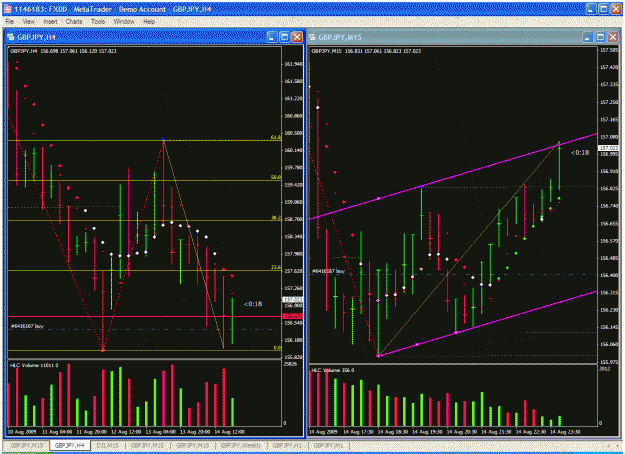The height and width of the screenshot is (454, 625).
Task: Switch to the DJI,M15 chart tab
Action: tap(108, 445)
